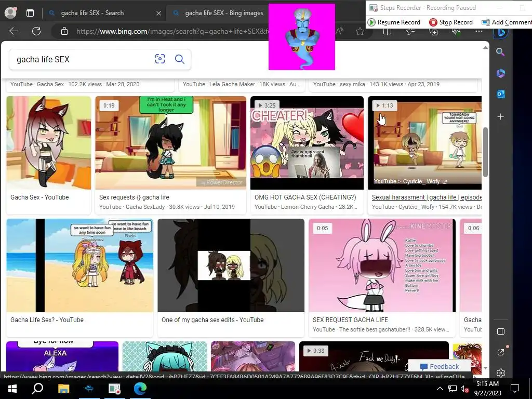The height and width of the screenshot is (399, 532).
Task: Open the Edge profile avatar menu
Action: point(10,12)
